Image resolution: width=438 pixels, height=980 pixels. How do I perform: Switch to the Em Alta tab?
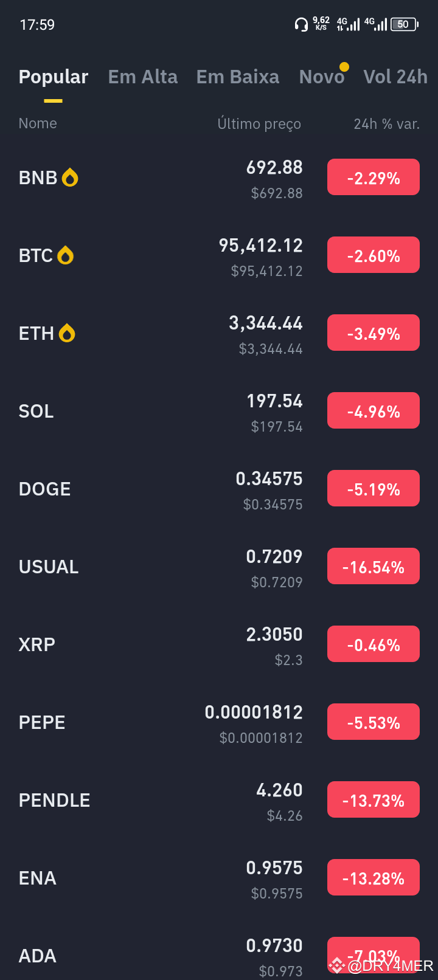point(143,77)
